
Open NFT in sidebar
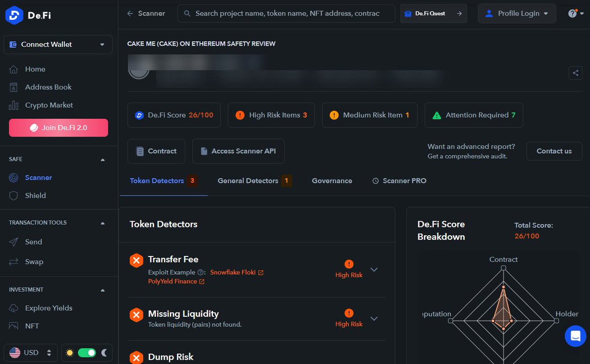(31, 326)
